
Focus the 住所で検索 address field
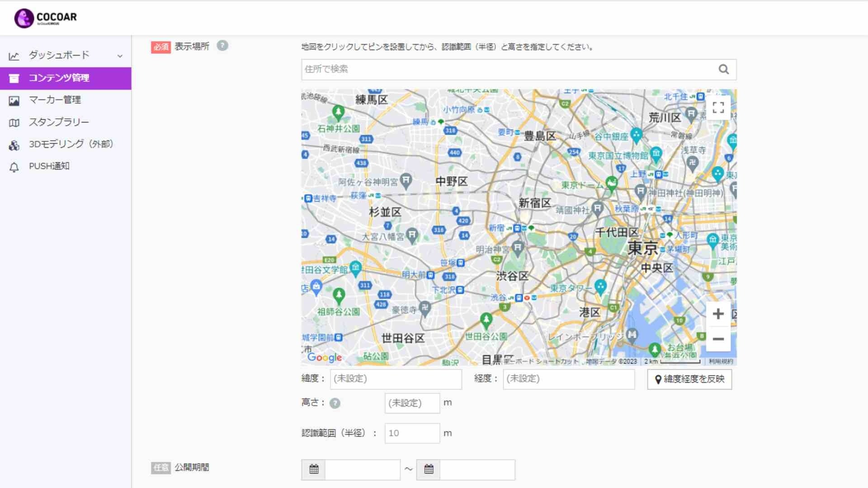[x=506, y=69]
